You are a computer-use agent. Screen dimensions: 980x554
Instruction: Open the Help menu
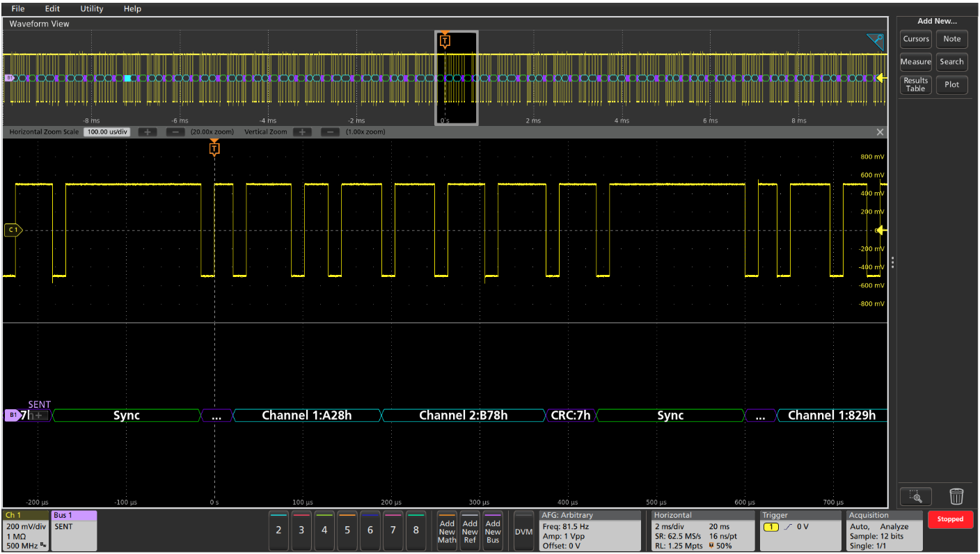click(x=132, y=8)
